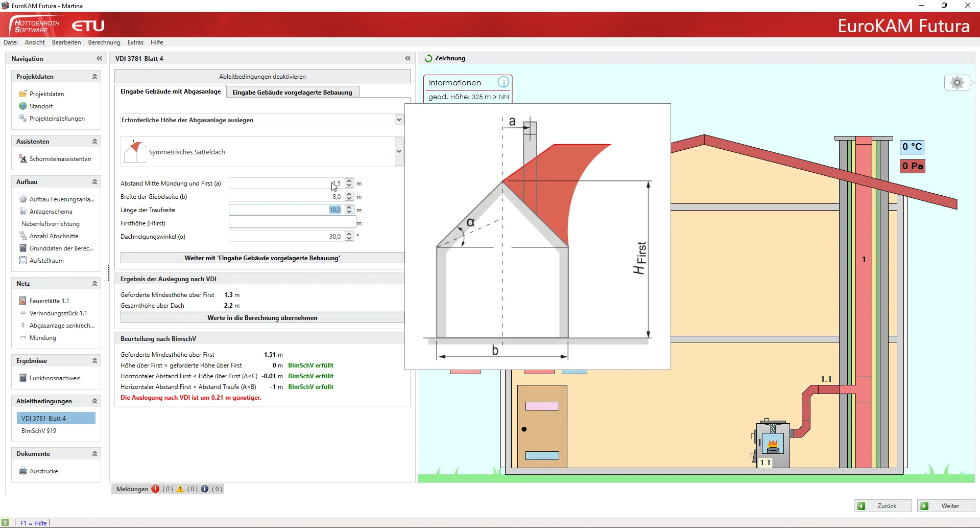Click Werte in die Berechnung übernehmen

pyautogui.click(x=262, y=318)
